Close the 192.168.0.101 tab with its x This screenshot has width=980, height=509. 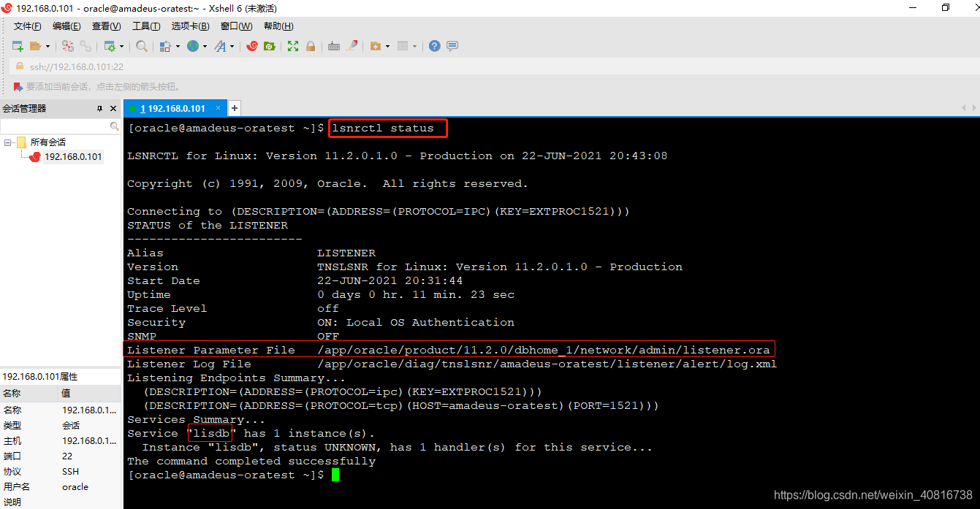pos(219,108)
